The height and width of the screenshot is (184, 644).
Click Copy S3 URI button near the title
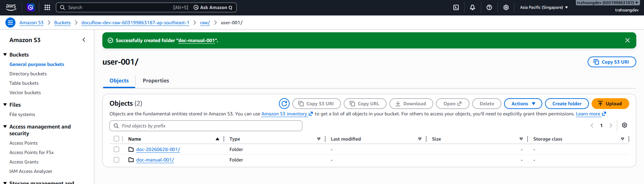point(612,62)
